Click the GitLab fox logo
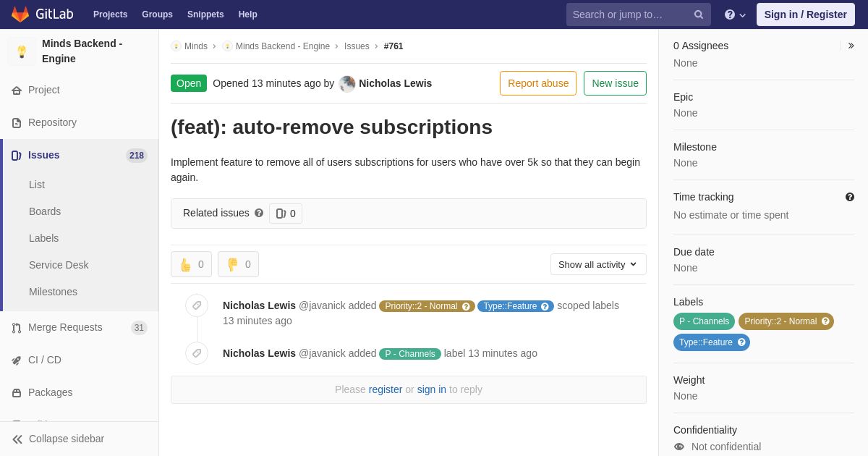The width and height of the screenshot is (868, 456). tap(20, 14)
